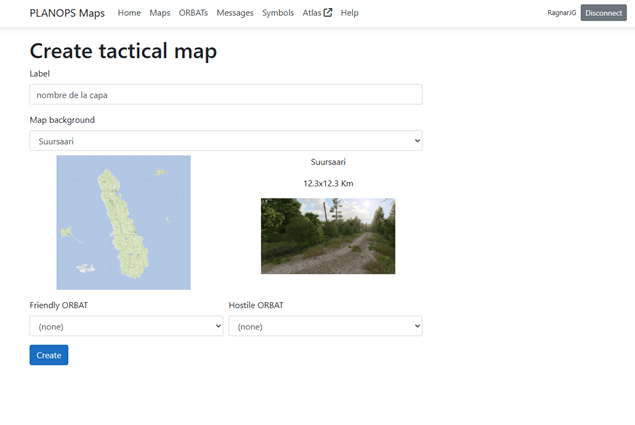635x425 pixels.
Task: Click the Create button
Action: click(49, 355)
